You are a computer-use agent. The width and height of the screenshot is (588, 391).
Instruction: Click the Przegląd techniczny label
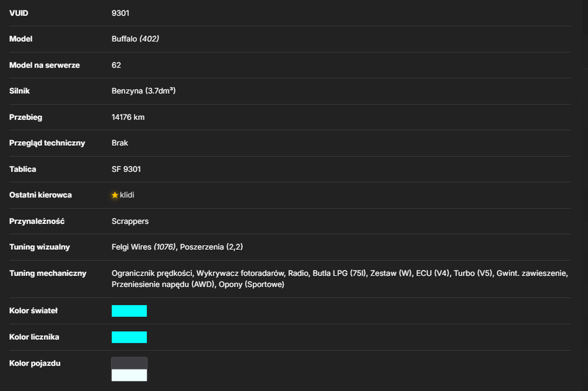tap(47, 143)
